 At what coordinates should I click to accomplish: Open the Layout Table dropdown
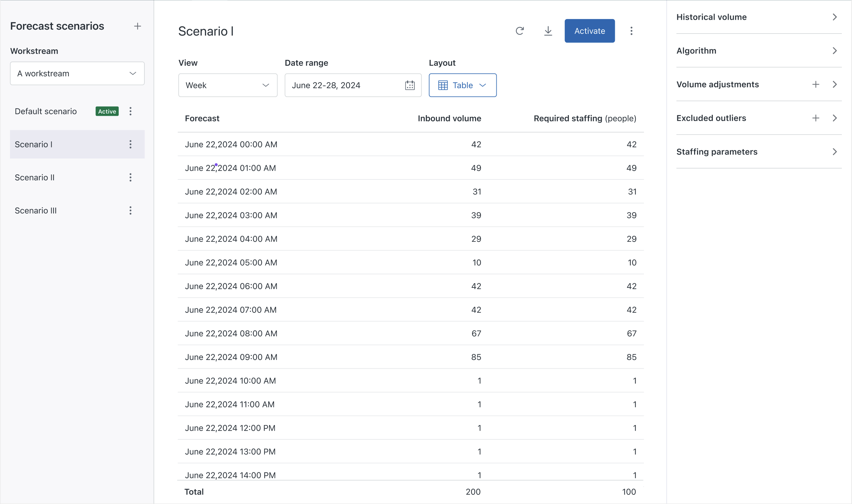click(462, 85)
